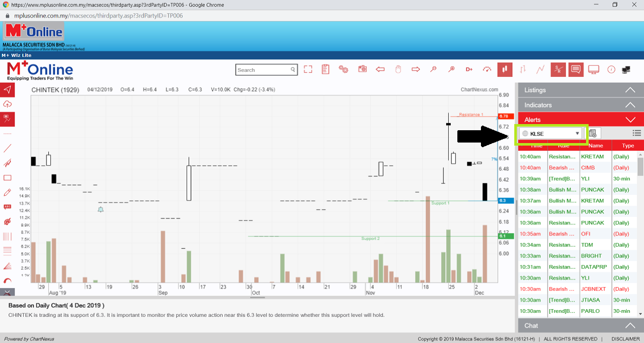Select the rectangle drawing tool
The image size is (644, 343).
(x=7, y=178)
